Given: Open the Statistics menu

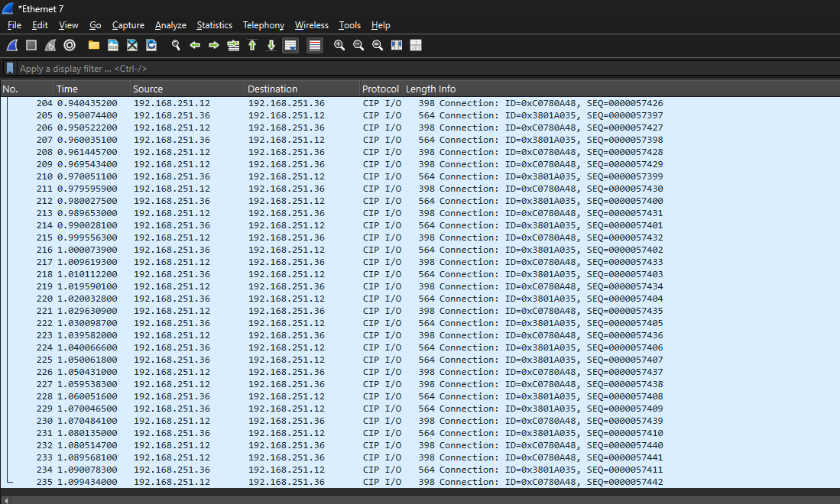Looking at the screenshot, I should pos(214,25).
